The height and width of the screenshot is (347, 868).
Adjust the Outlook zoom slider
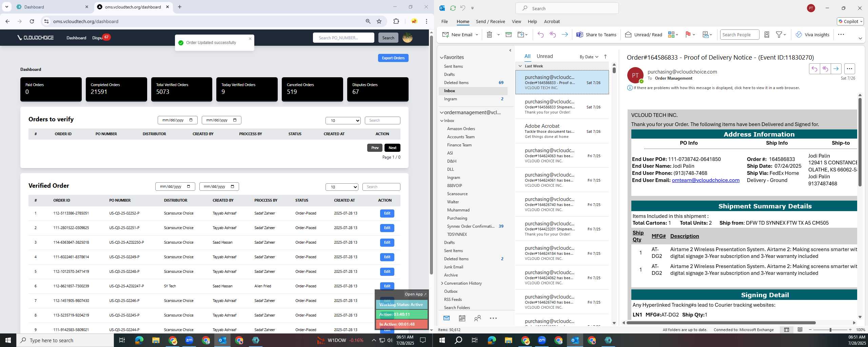(830, 330)
